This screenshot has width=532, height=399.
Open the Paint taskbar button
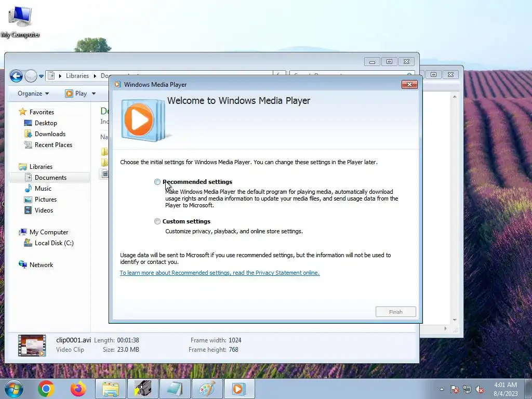(207, 389)
